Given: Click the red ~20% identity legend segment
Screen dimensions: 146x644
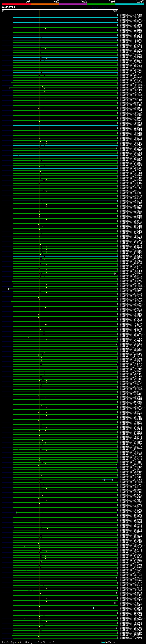Looking at the screenshot, I should click(x=16, y=4).
